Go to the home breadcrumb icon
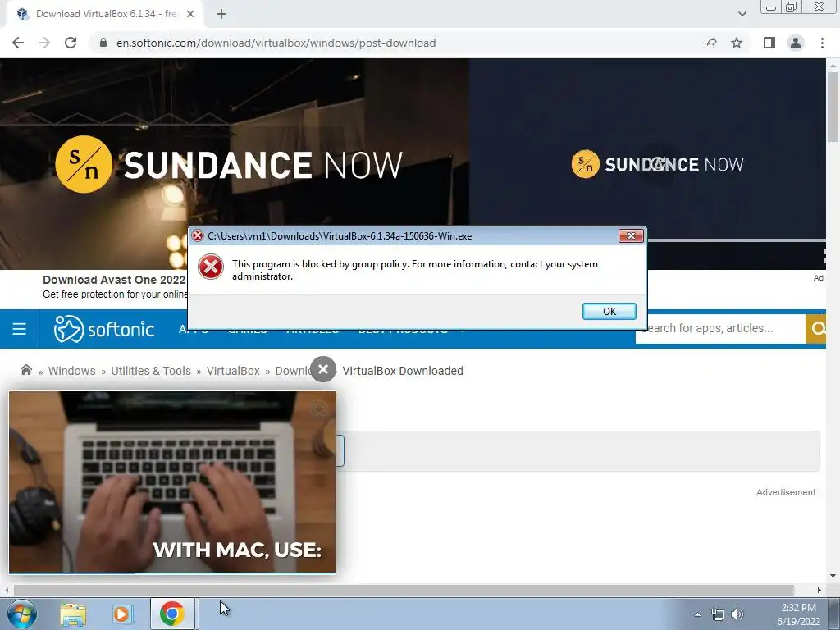 (x=25, y=370)
